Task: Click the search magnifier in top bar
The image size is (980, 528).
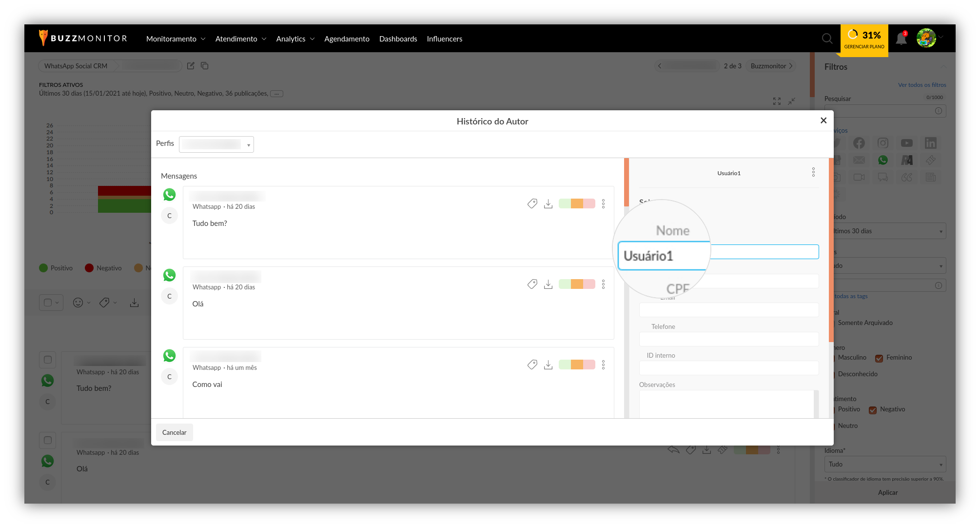Action: [827, 39]
